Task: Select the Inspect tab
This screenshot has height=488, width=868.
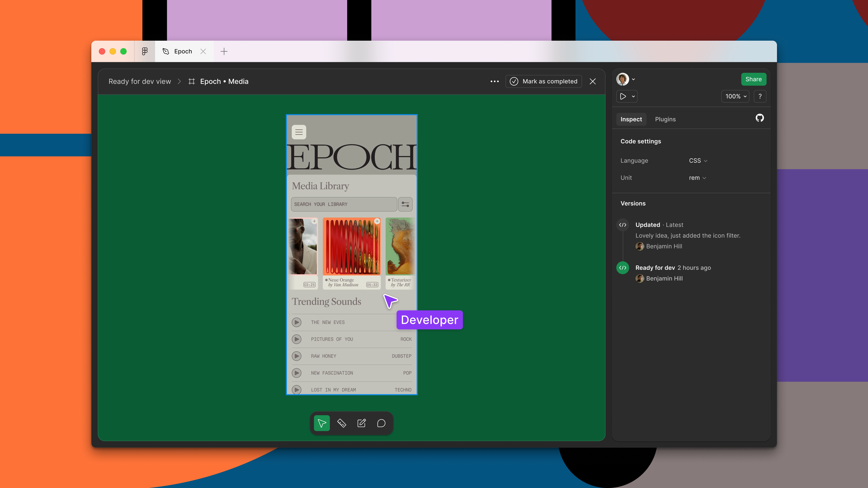Action: [x=631, y=119]
